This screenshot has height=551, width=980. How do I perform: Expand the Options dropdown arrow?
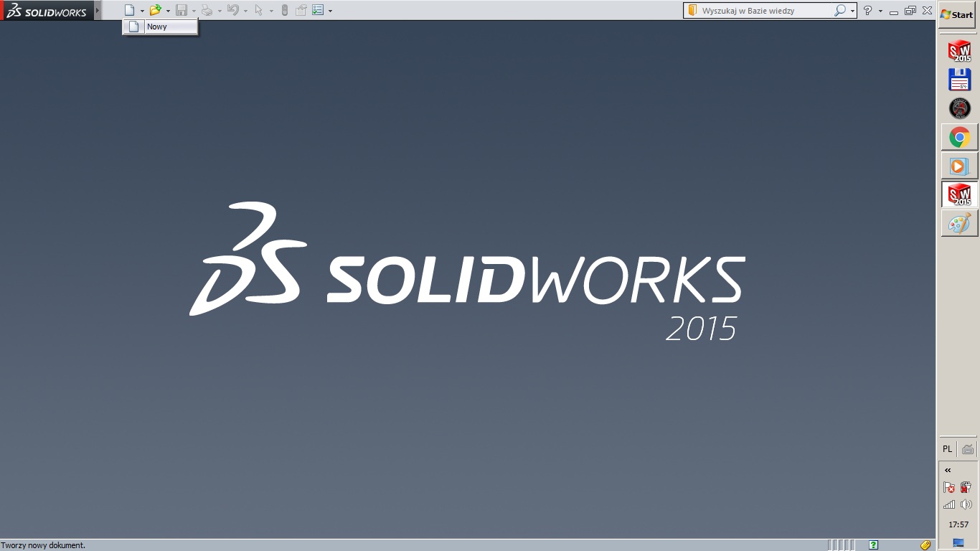pos(330,11)
